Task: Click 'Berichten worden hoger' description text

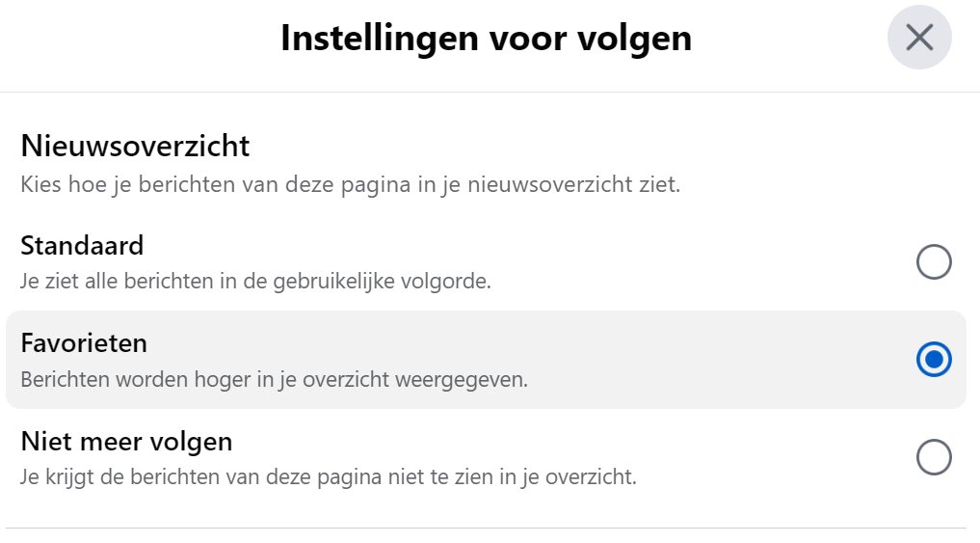Action: tap(274, 380)
